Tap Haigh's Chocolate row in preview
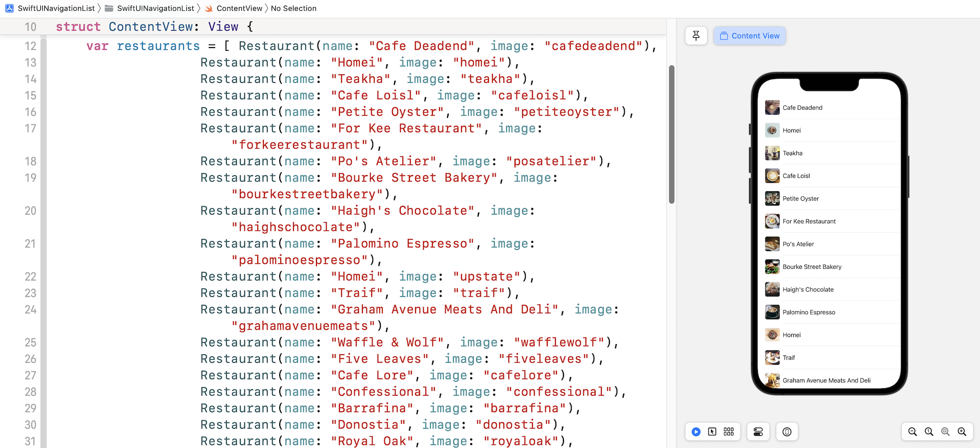 click(829, 290)
